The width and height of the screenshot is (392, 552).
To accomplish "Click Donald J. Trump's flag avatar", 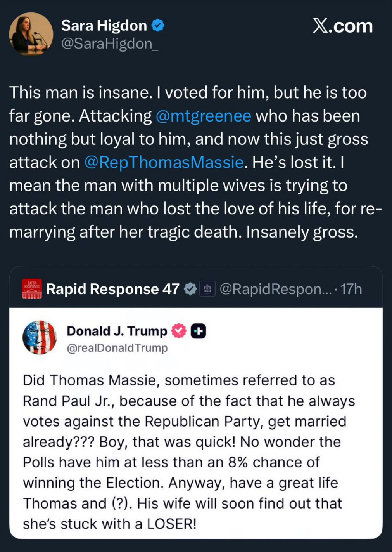I will coord(40,337).
